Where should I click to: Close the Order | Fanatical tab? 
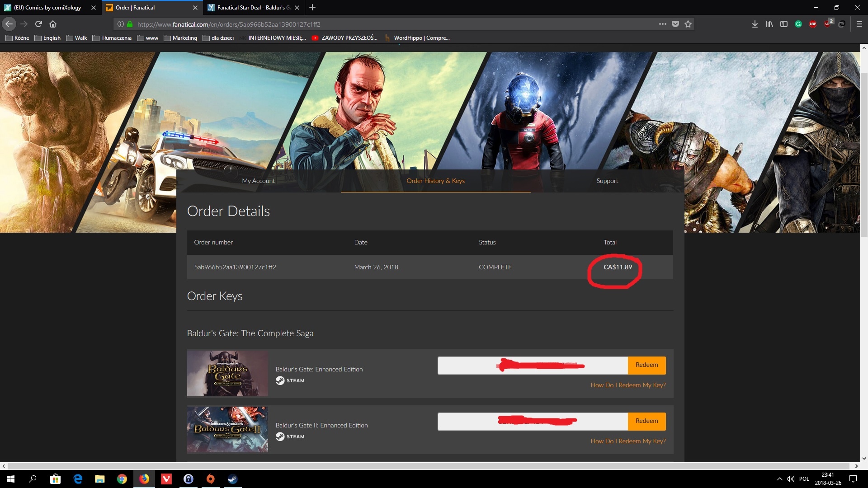coord(195,8)
